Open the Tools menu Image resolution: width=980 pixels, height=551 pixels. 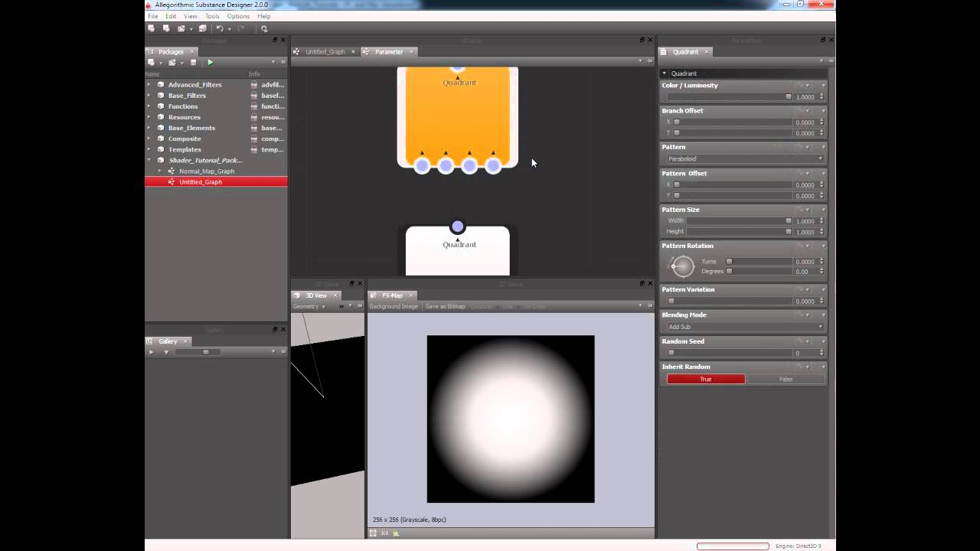212,15
